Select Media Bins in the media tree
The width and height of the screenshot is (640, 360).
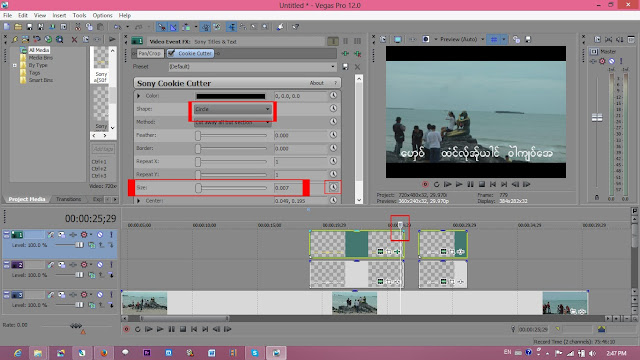[x=40, y=58]
